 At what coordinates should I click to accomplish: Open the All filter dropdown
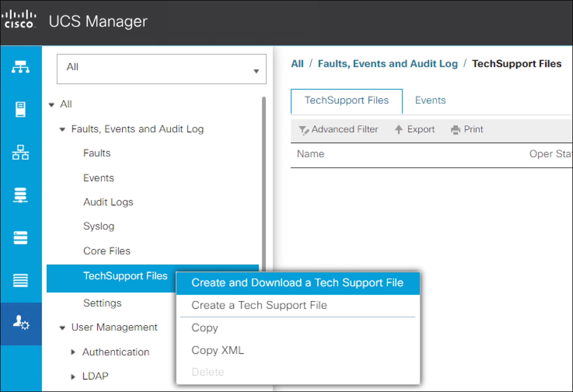click(x=161, y=69)
